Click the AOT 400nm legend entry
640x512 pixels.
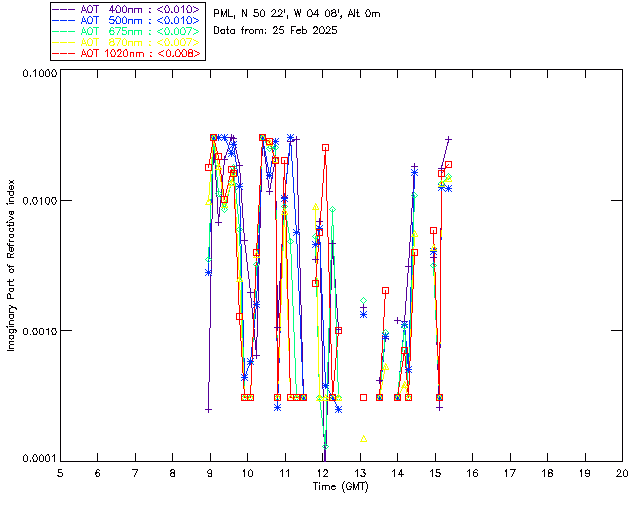(x=126, y=9)
